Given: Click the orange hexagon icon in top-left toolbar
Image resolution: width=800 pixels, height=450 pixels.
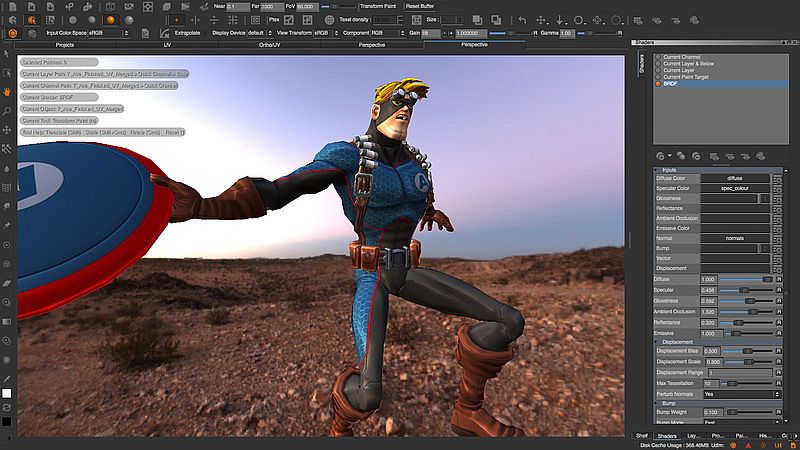Looking at the screenshot, I should click(x=13, y=33).
